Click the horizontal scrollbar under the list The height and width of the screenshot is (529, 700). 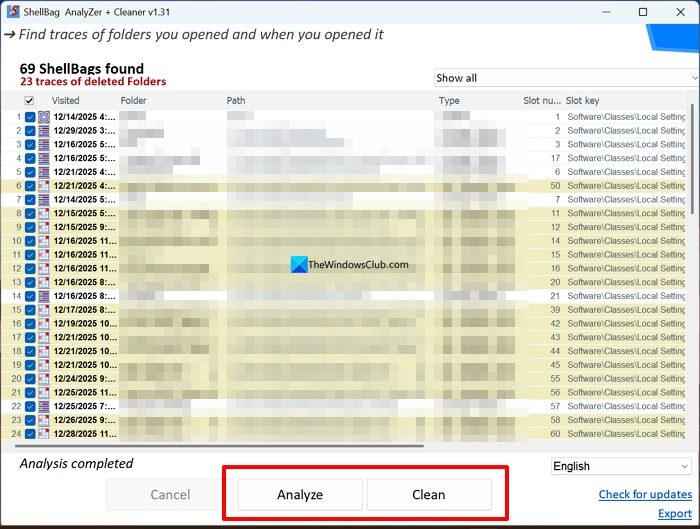(x=219, y=446)
